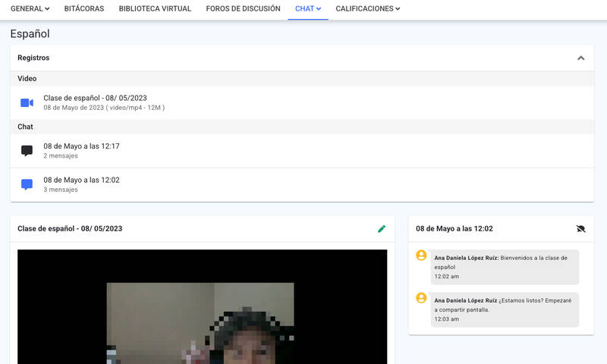Click the video player preview

[x=202, y=307]
